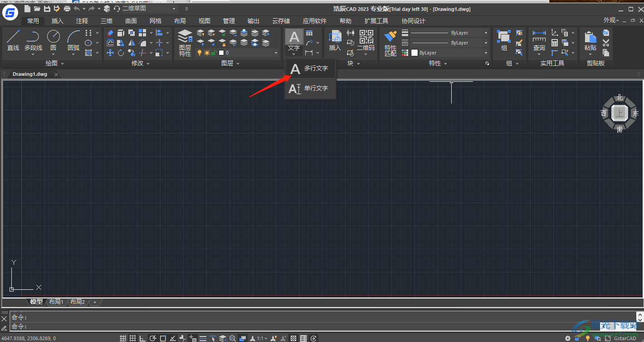Switch to the 布局2 layout tab
This screenshot has height=342, width=644.
click(x=78, y=302)
